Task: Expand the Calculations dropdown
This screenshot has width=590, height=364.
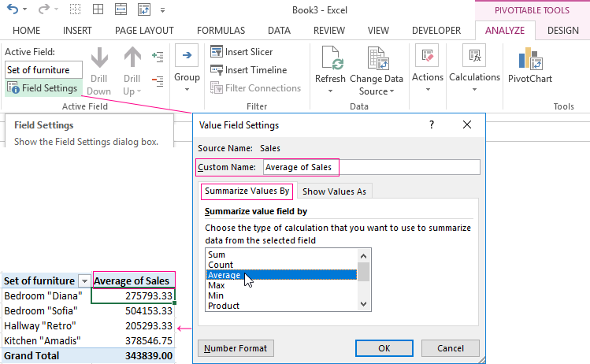Action: (x=474, y=90)
